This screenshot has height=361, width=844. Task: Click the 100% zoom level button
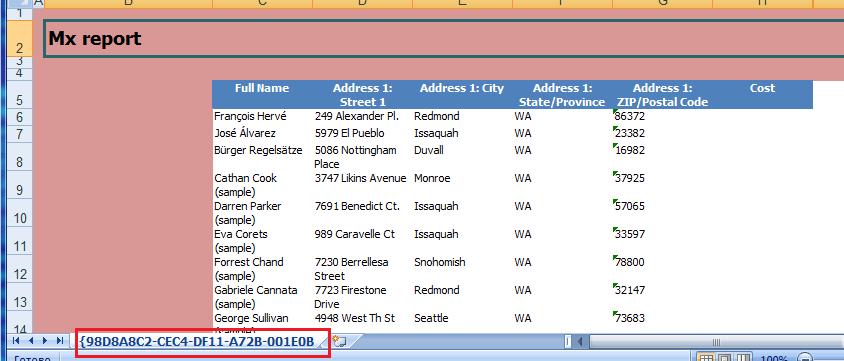point(774,358)
